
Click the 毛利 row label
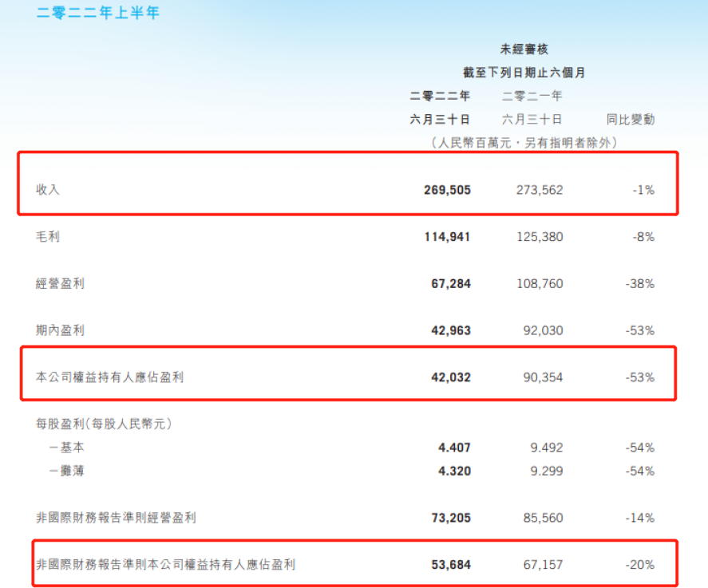(47, 236)
